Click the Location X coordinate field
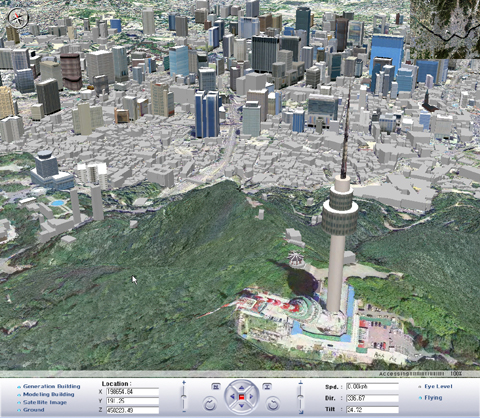This screenshot has height=418, width=480. [132, 392]
